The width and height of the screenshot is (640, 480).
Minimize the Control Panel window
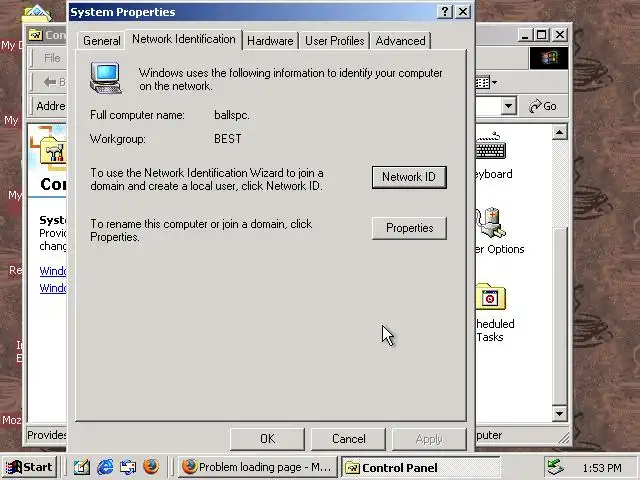tap(525, 35)
